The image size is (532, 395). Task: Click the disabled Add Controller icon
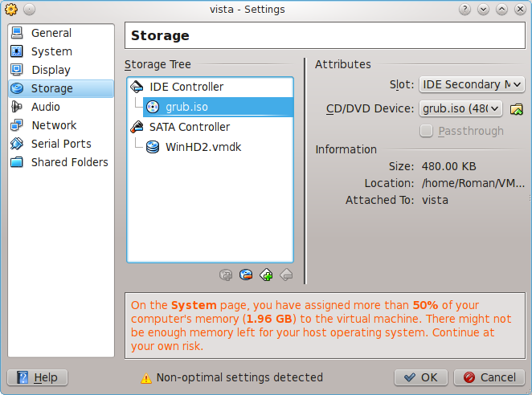point(226,275)
